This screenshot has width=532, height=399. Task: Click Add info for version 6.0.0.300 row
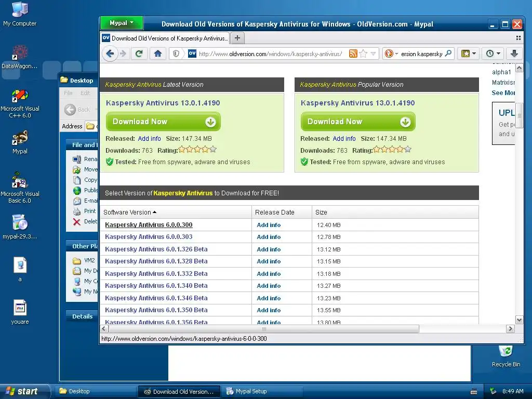pos(269,225)
